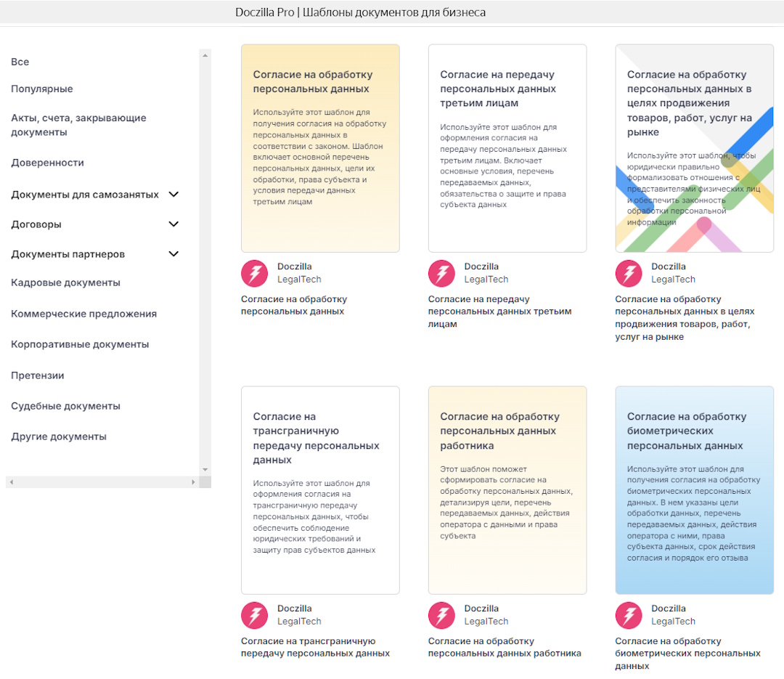Click Doczilla logo under biometric data consent card
The image size is (784, 679).
(629, 615)
